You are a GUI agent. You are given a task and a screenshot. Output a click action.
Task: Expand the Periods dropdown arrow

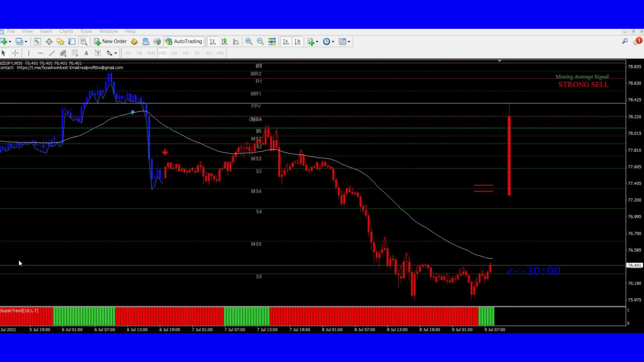(x=333, y=42)
